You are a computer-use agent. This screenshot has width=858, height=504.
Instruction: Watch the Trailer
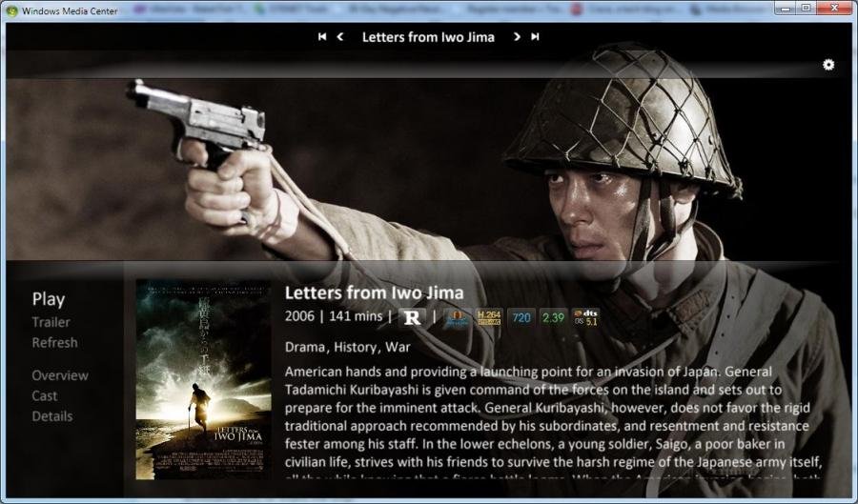(x=51, y=322)
